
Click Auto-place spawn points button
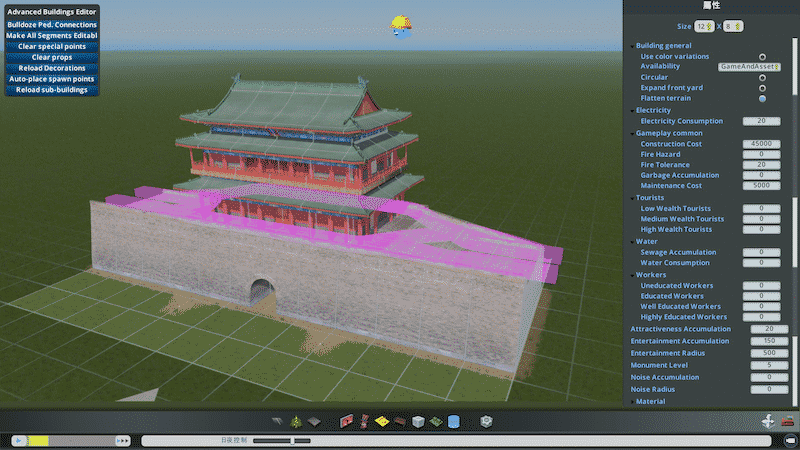click(x=51, y=79)
